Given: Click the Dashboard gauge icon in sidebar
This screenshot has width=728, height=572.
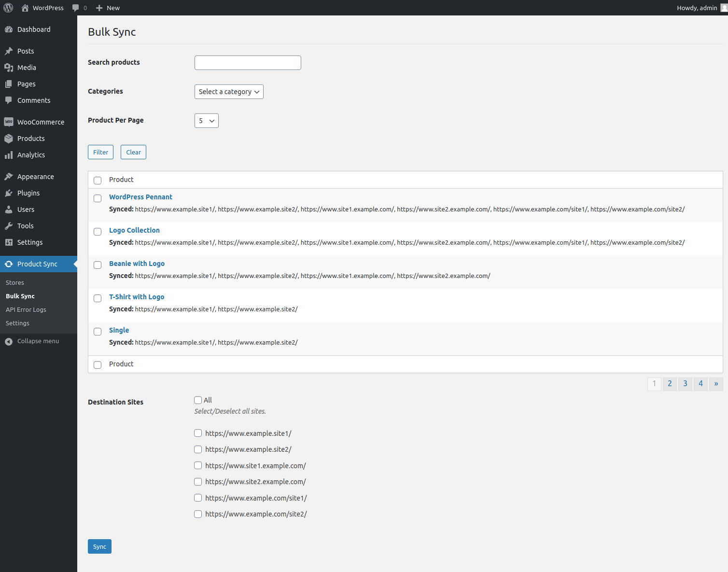Looking at the screenshot, I should click(9, 29).
